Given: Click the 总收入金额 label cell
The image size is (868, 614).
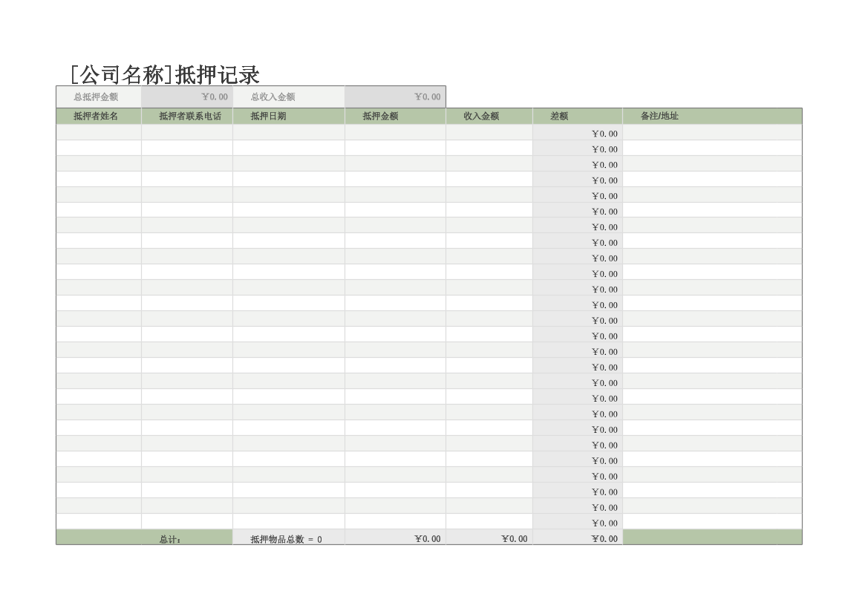Looking at the screenshot, I should pos(288,97).
